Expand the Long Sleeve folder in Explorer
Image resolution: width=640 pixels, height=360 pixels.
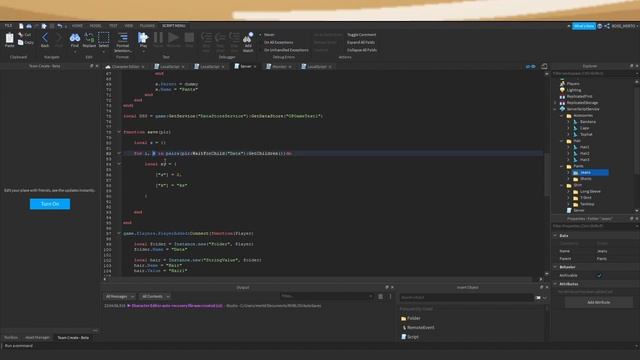point(568,191)
